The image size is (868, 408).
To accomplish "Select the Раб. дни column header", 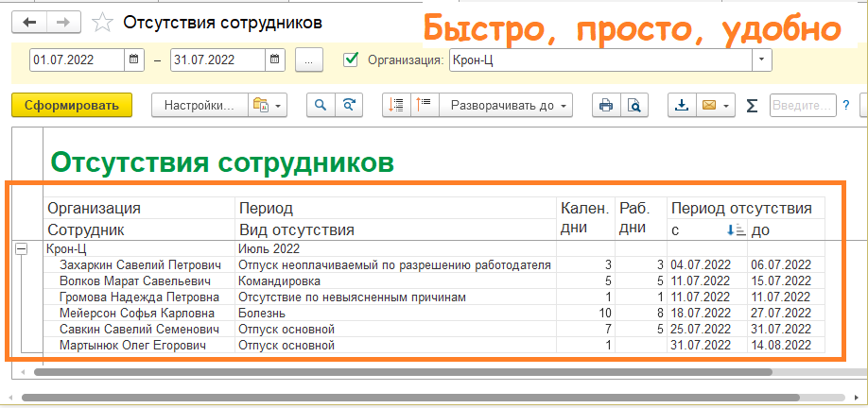I will tap(640, 219).
